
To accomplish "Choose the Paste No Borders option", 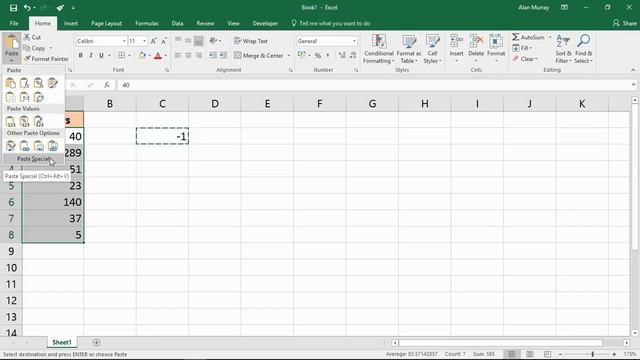I will [x=11, y=98].
